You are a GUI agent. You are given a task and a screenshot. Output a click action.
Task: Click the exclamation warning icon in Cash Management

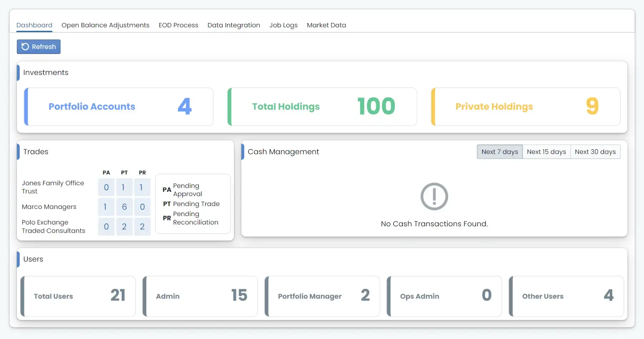point(434,197)
